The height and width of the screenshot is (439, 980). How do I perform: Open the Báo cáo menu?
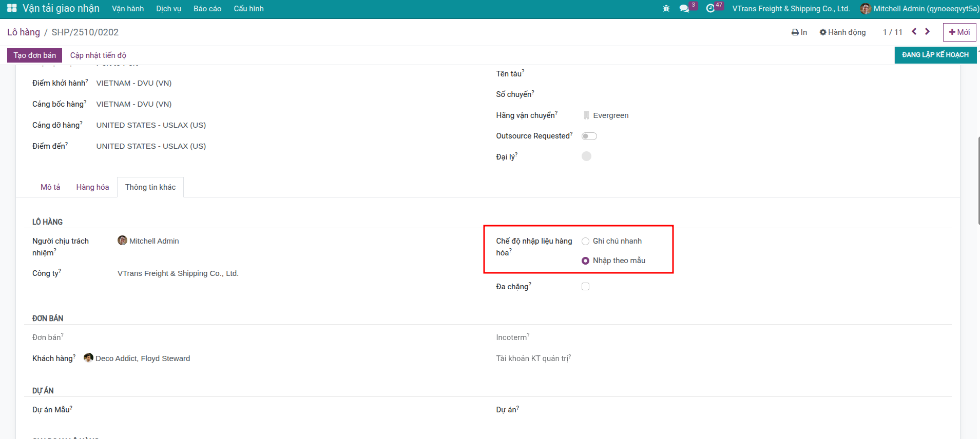coord(207,9)
